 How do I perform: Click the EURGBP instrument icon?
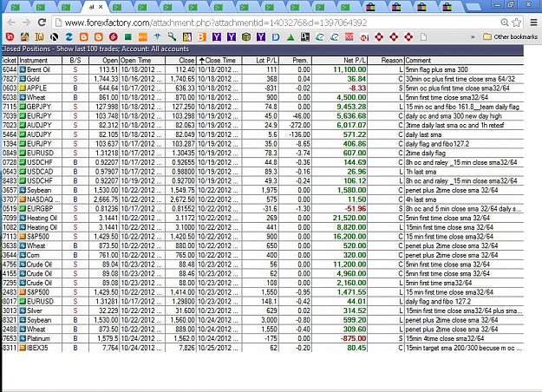[x=23, y=209]
